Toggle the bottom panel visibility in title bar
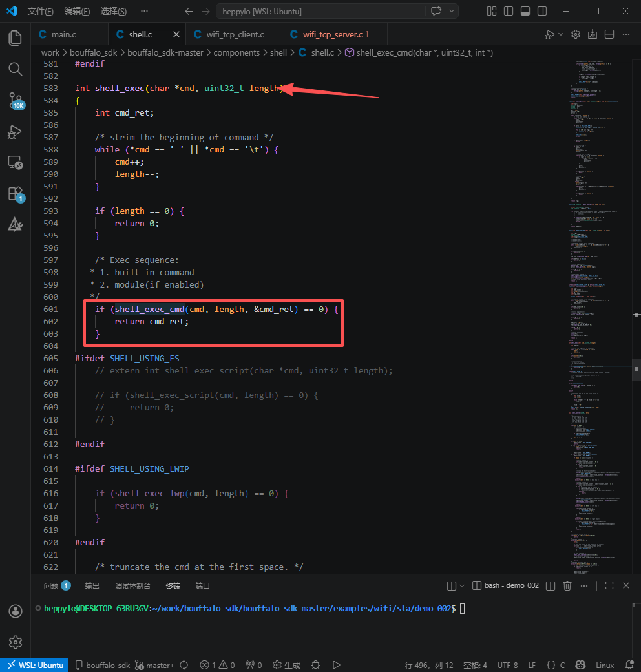 [525, 11]
